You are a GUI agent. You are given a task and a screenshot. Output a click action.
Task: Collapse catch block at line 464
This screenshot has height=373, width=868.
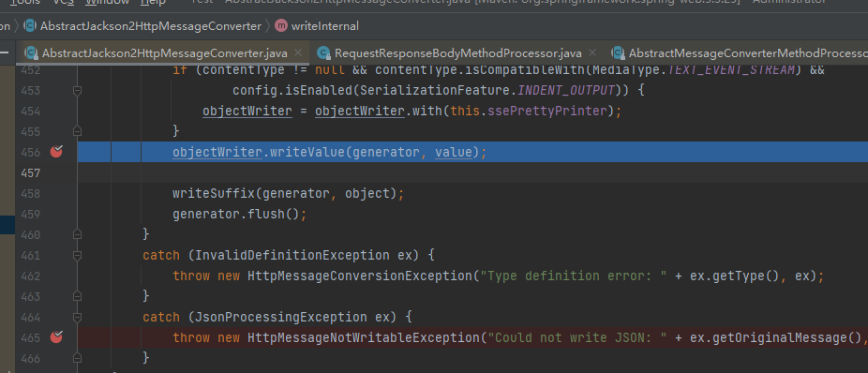[x=78, y=317]
